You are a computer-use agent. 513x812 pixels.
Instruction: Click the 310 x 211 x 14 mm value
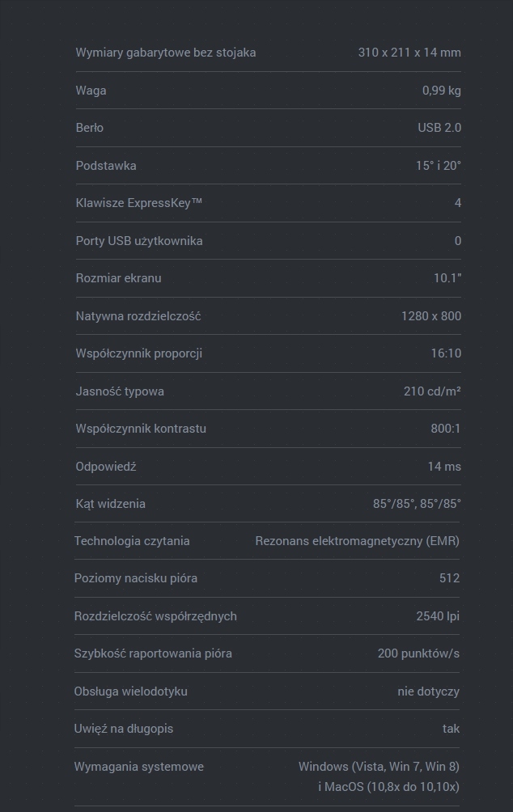coord(409,53)
